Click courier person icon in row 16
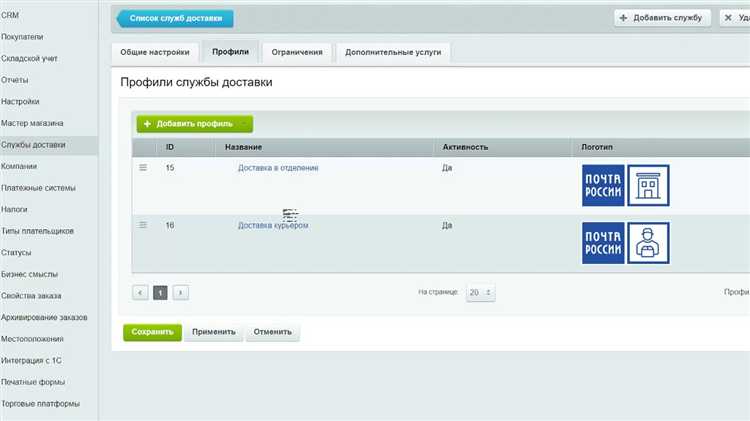 [x=648, y=243]
